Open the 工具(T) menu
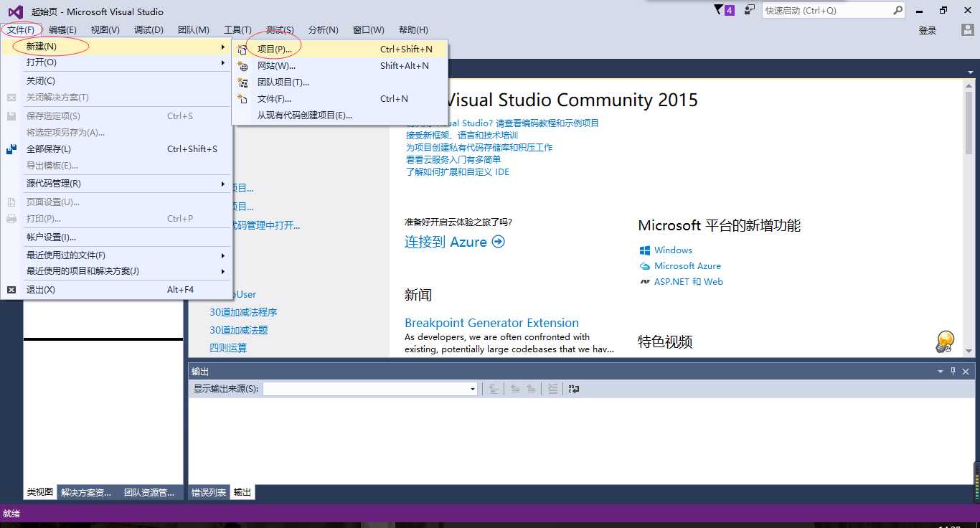Screen dimensions: 980x528 (237, 29)
